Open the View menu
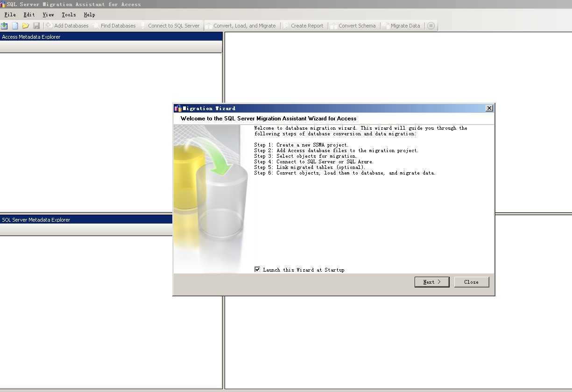572x392 pixels. (48, 14)
